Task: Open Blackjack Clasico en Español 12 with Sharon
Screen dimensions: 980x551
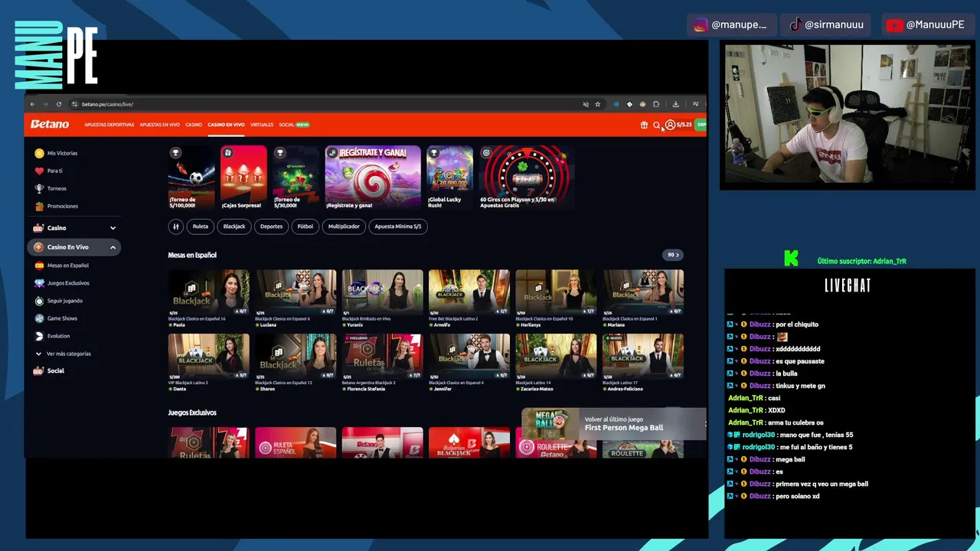Action: click(x=296, y=363)
